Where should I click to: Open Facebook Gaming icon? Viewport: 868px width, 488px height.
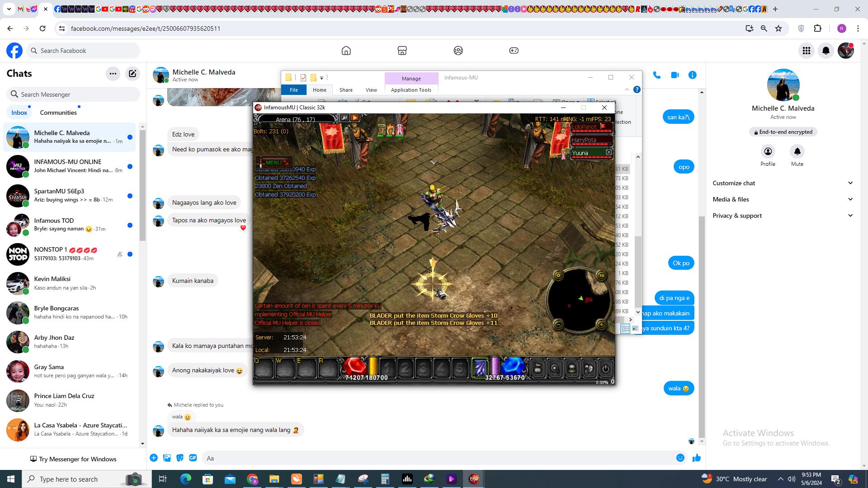click(514, 51)
